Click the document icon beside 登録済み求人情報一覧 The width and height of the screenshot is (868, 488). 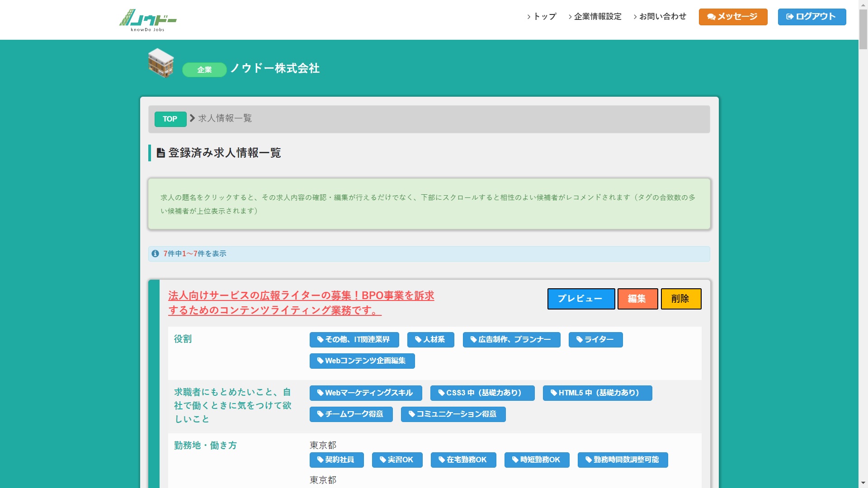click(x=160, y=153)
